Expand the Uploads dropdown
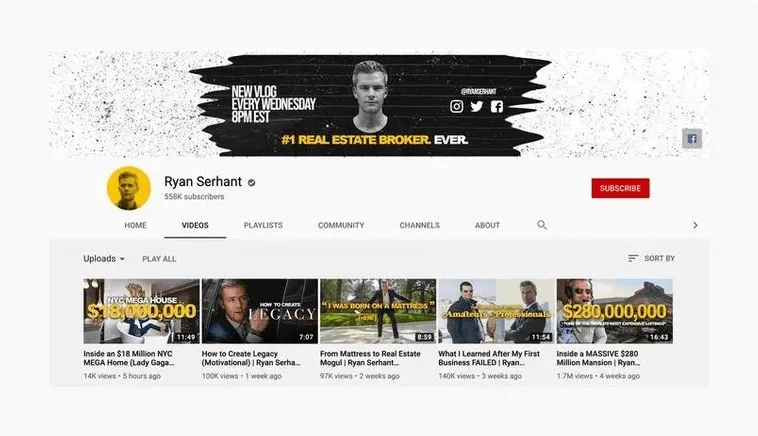 (x=104, y=258)
